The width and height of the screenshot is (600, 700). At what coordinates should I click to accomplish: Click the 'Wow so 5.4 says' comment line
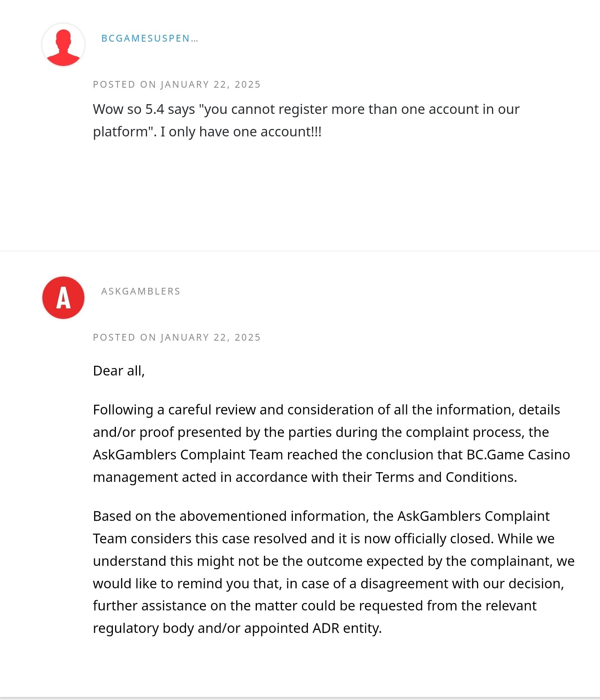pyautogui.click(x=306, y=109)
